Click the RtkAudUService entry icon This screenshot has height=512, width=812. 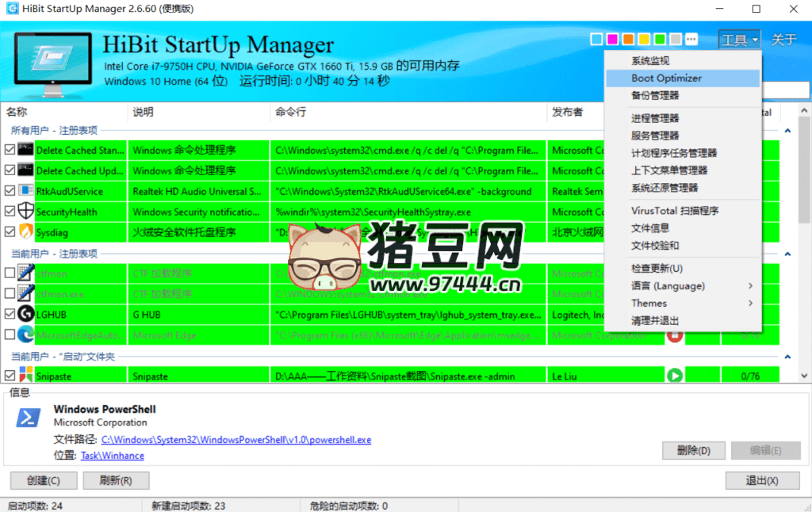[25, 191]
